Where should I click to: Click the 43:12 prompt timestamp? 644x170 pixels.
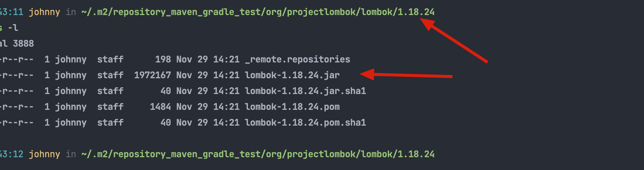(12, 154)
